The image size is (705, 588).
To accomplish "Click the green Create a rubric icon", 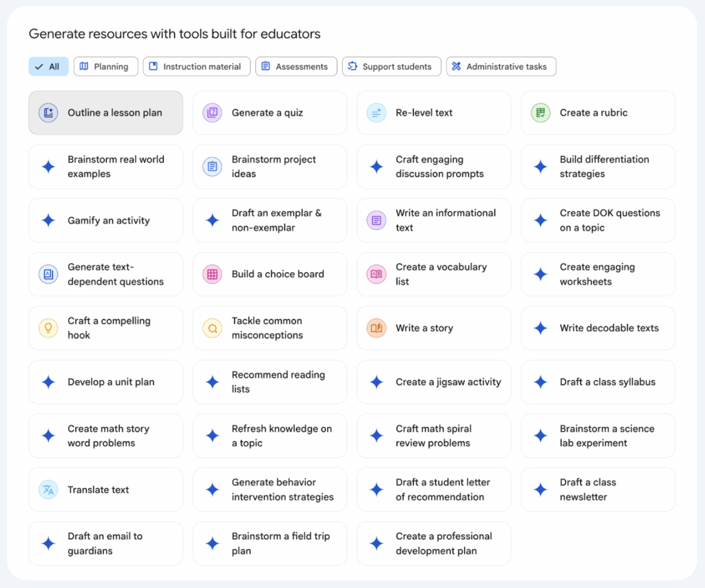I will click(540, 113).
